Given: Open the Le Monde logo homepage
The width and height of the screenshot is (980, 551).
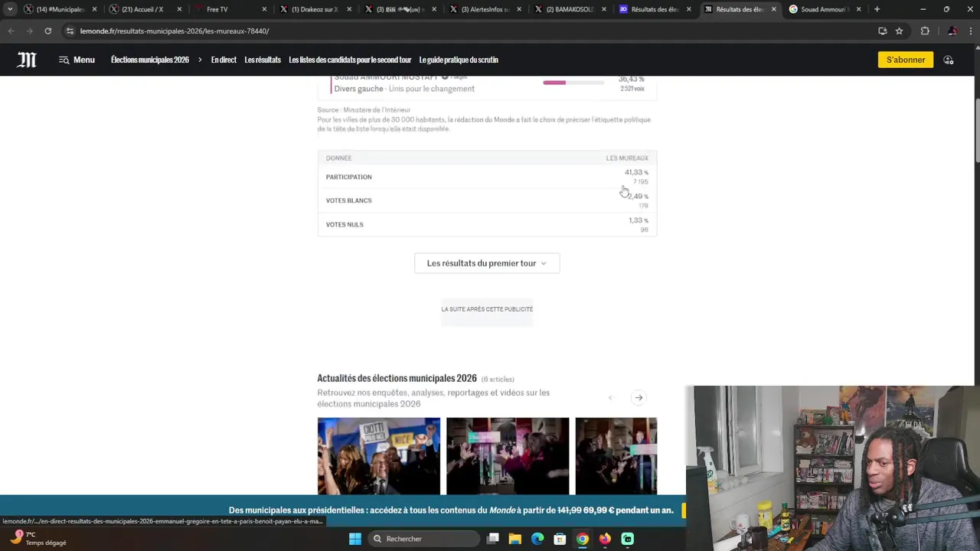Looking at the screenshot, I should 27,60.
